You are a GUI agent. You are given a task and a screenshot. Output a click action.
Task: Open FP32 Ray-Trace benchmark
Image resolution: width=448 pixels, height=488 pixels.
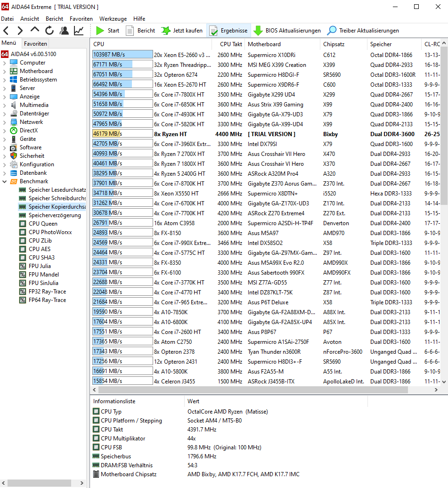pyautogui.click(x=47, y=292)
